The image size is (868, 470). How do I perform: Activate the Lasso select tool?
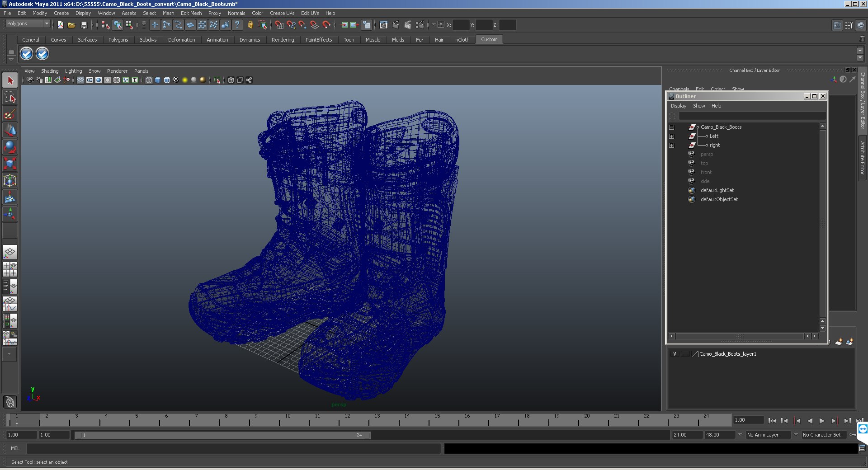[x=10, y=97]
